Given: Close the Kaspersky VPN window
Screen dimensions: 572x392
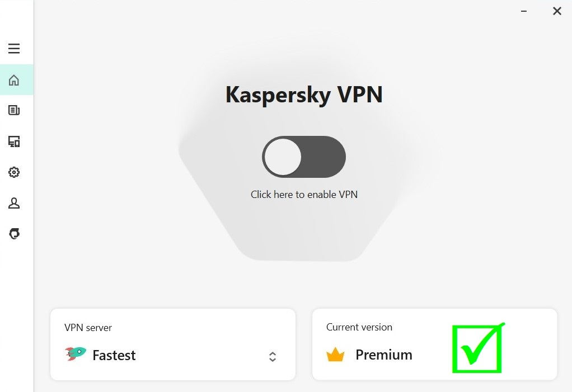Looking at the screenshot, I should [557, 11].
